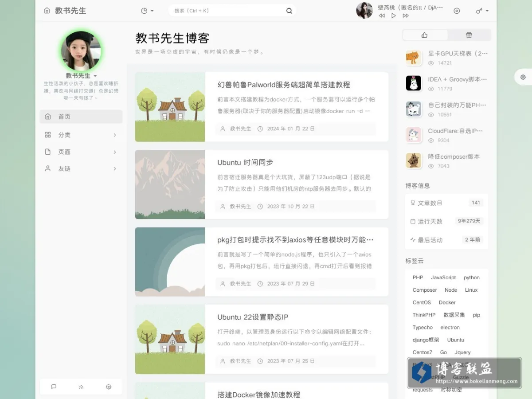Click the icon of IDEA + Groovy post
Image resolution: width=532 pixels, height=399 pixels.
click(x=414, y=83)
